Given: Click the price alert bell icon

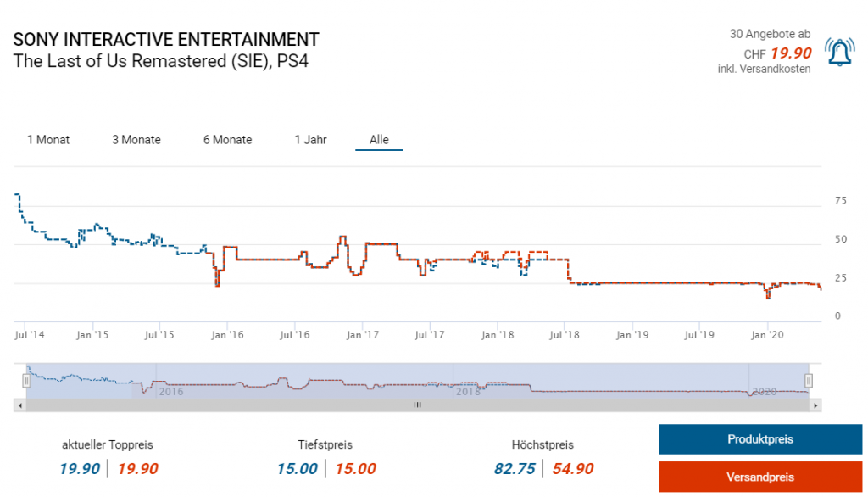Looking at the screenshot, I should [839, 53].
